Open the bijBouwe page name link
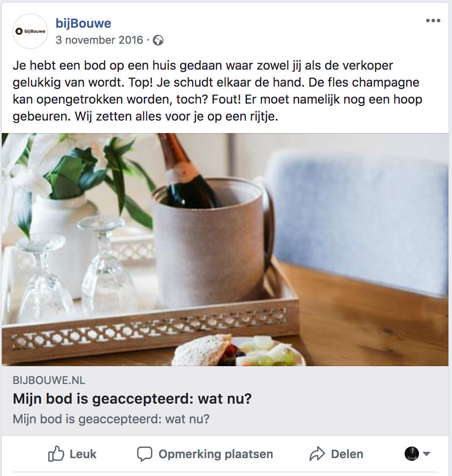452x476 pixels. (x=83, y=23)
